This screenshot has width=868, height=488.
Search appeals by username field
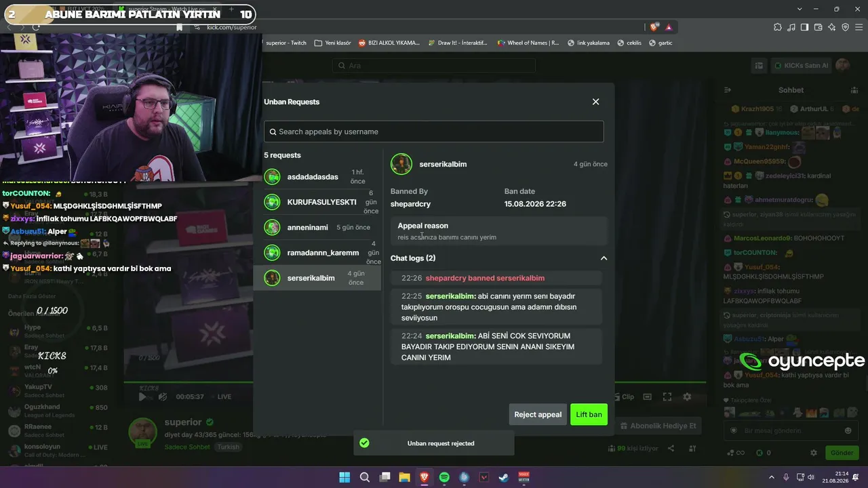pos(434,131)
